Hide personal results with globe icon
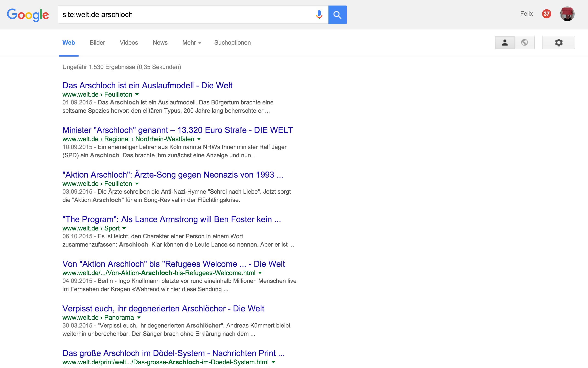588x368 pixels. (x=525, y=43)
